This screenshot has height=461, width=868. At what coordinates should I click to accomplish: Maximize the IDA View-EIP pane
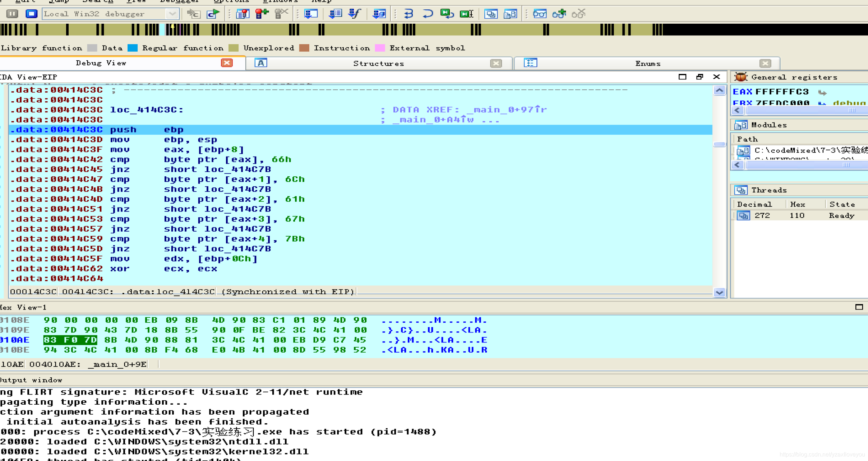(682, 77)
